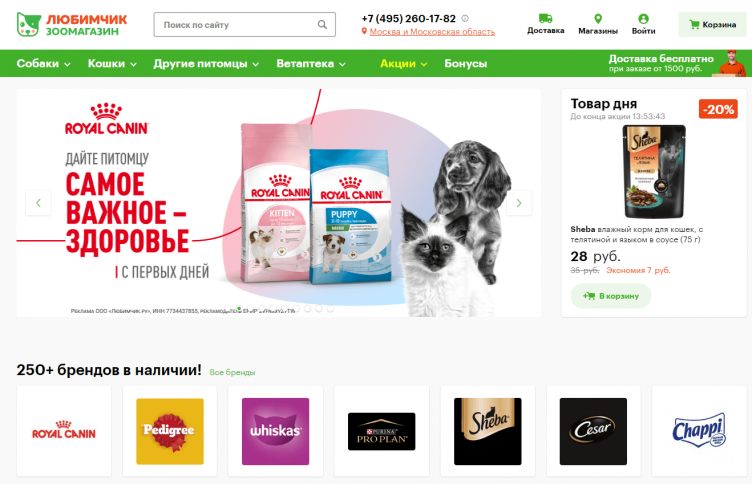This screenshot has height=484, width=752.
Task: Expand the Собаки menu
Action: tap(44, 63)
